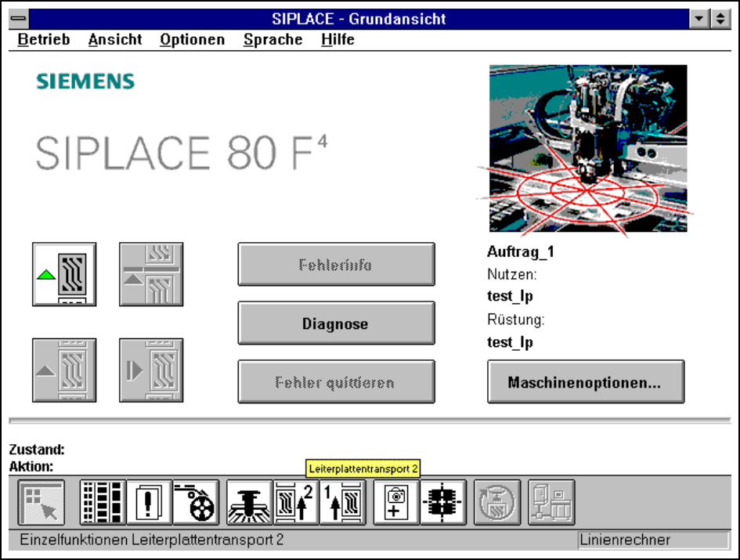Click the Leiterplattentransport 1 toolbar icon
The image size is (740, 560).
343,502
